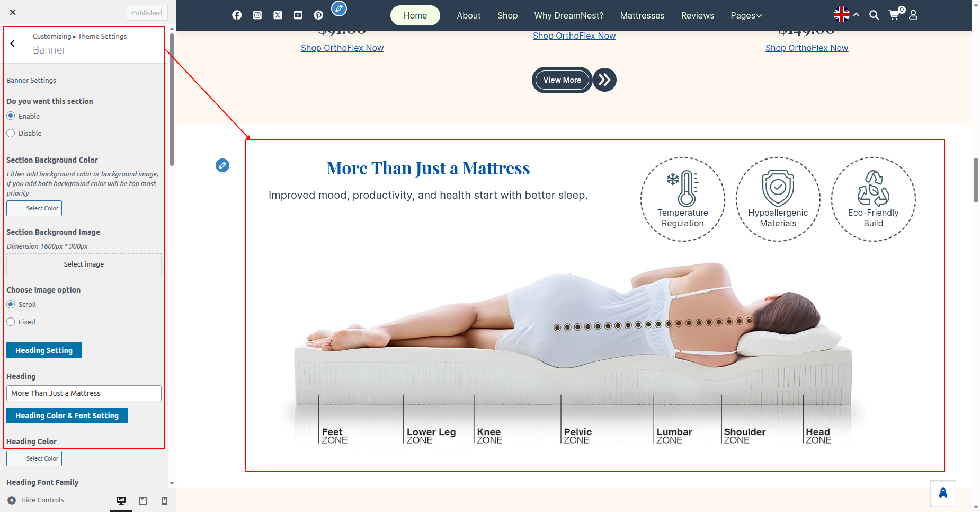Select the Fixed image option

click(x=11, y=322)
